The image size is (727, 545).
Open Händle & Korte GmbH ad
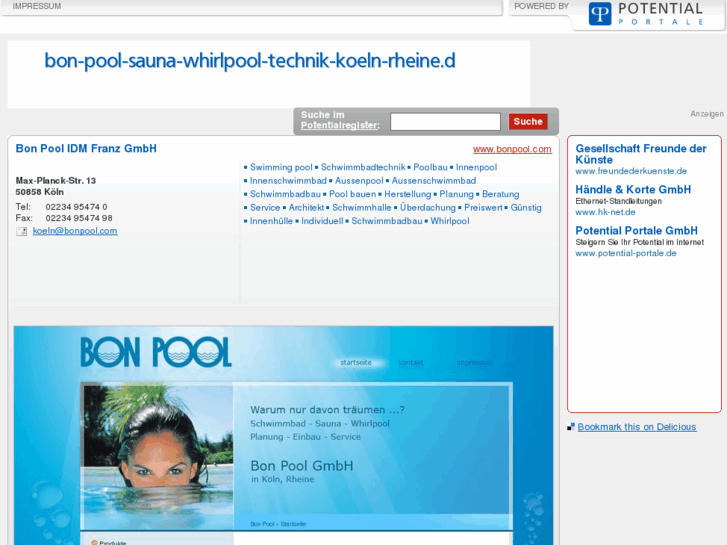(x=633, y=189)
